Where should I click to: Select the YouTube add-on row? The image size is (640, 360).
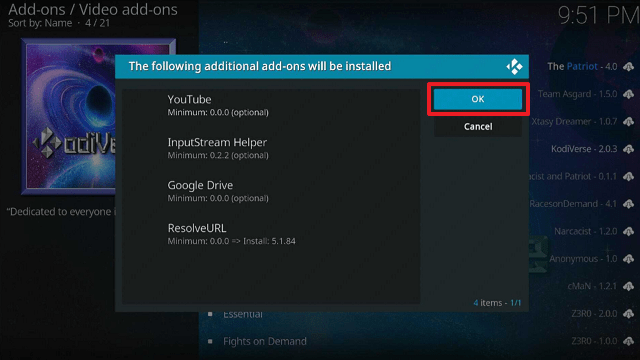(x=271, y=105)
